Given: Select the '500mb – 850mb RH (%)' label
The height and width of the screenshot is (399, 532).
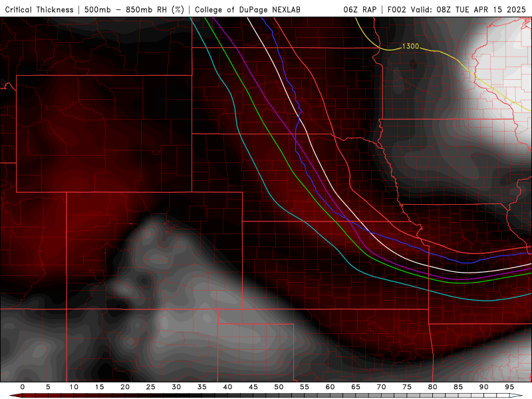Looking at the screenshot, I should click(x=134, y=10).
